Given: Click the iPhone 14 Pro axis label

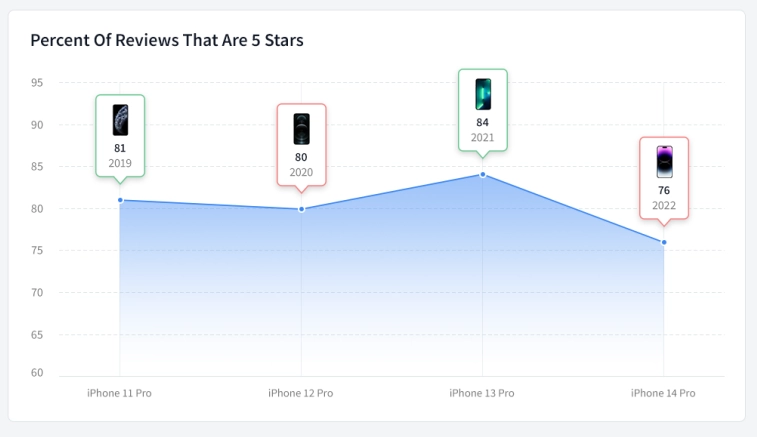Looking at the screenshot, I should click(663, 393).
